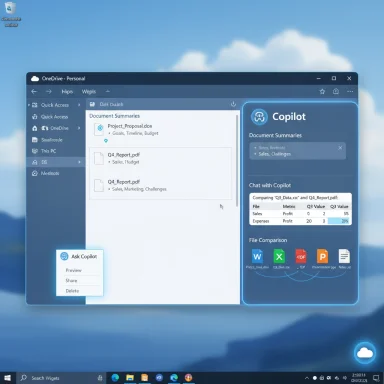Image resolution: width=384 pixels, height=384 pixels.
Task: Click the Sales row in comparison table
Action: (x=300, y=214)
